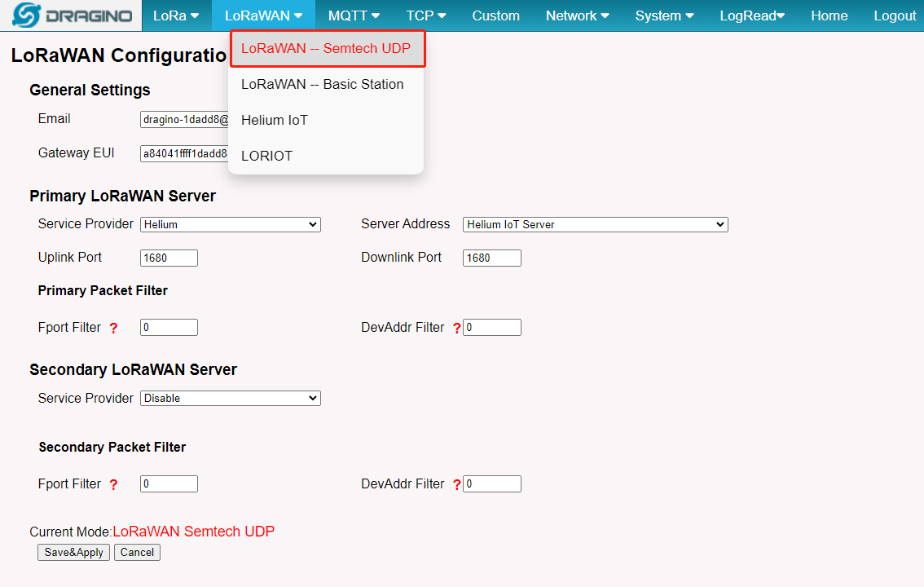Click Primary Fport Filter help icon
This screenshot has height=587, width=924.
click(114, 329)
